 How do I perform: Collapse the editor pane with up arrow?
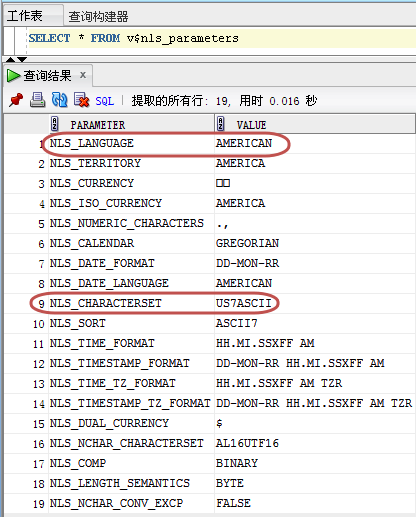pos(10,59)
